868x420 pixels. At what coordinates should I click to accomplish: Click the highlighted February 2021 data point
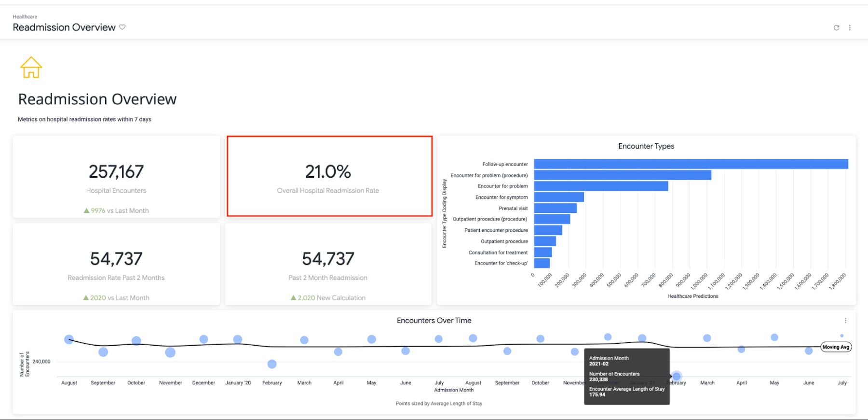pos(677,376)
